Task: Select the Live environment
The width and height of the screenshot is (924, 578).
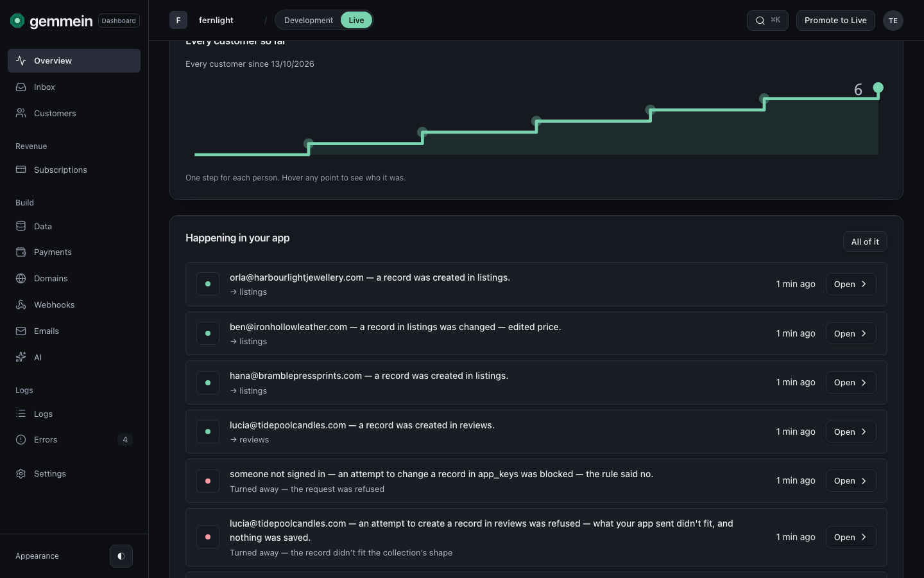Action: coord(356,21)
